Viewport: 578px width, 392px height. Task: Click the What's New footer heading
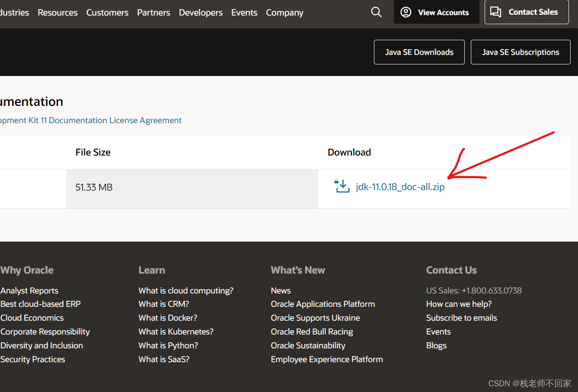pos(298,270)
